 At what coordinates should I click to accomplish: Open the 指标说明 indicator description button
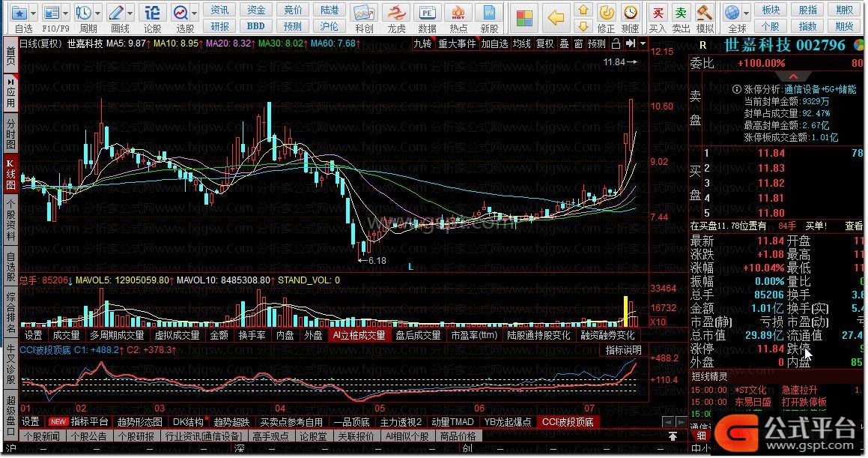tap(623, 351)
